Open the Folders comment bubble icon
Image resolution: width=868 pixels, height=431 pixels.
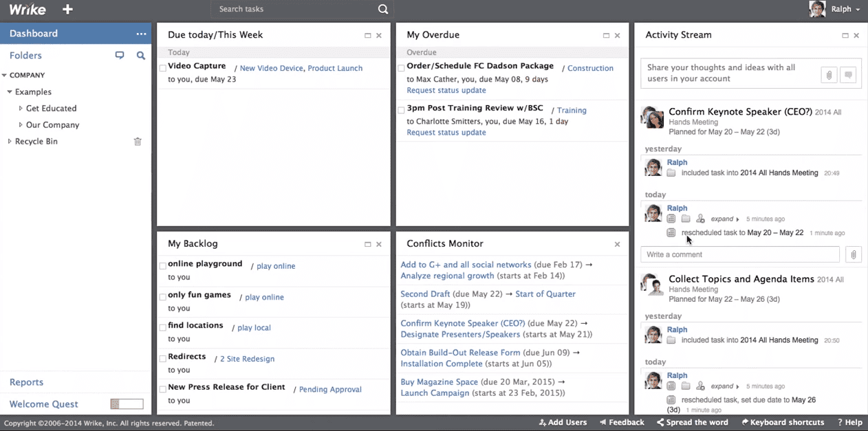120,56
